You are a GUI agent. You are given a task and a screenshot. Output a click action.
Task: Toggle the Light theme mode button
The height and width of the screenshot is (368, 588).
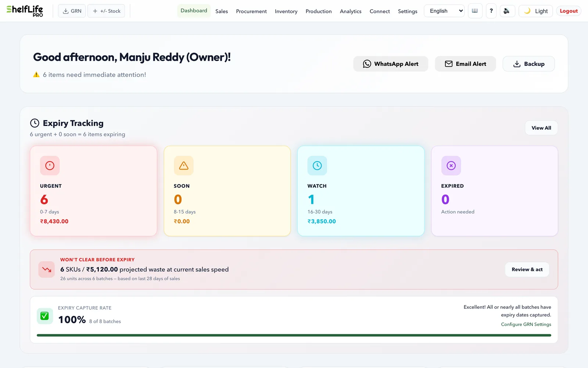point(535,11)
